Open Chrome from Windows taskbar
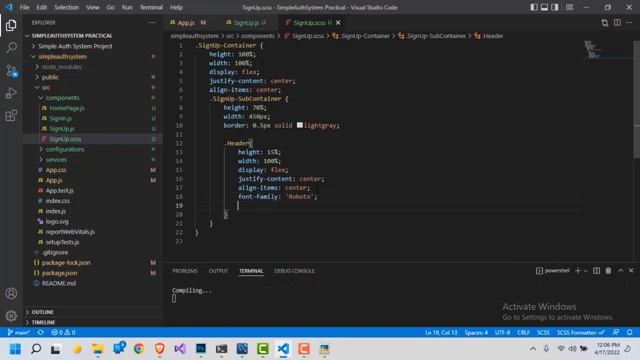Viewport: 640px width, 360px height. pyautogui.click(x=139, y=349)
